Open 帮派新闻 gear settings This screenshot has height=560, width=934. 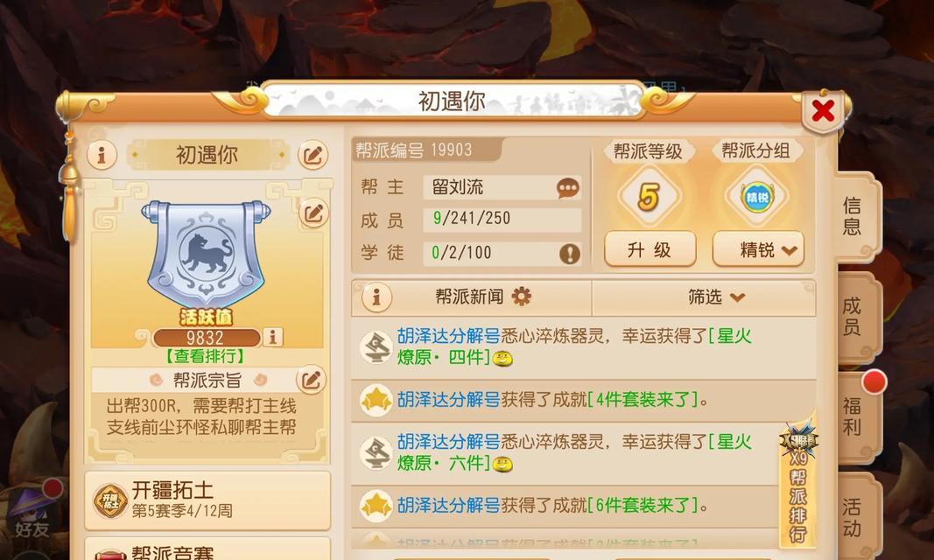521,297
